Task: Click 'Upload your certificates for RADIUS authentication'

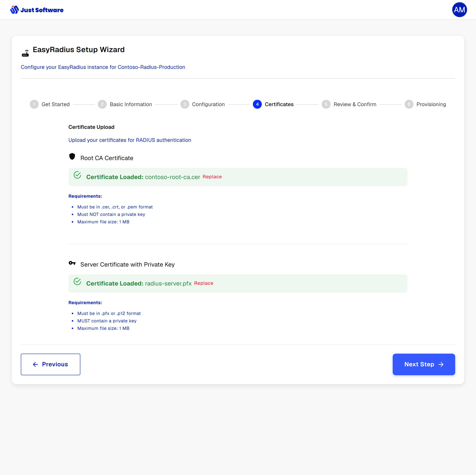Action: click(x=130, y=140)
